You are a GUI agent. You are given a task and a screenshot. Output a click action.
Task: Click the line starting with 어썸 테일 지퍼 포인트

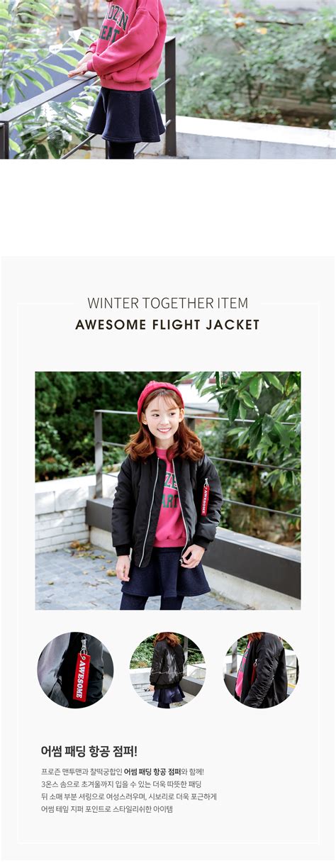107,808
